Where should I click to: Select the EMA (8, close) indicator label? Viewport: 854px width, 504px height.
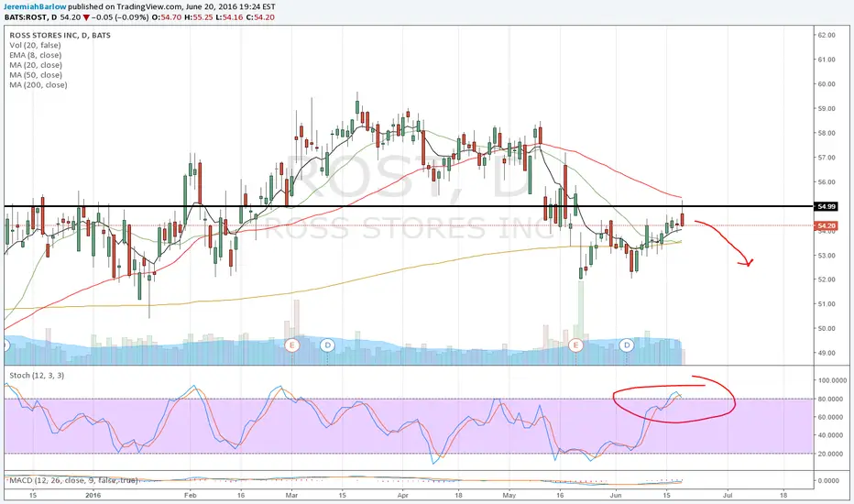tap(36, 55)
